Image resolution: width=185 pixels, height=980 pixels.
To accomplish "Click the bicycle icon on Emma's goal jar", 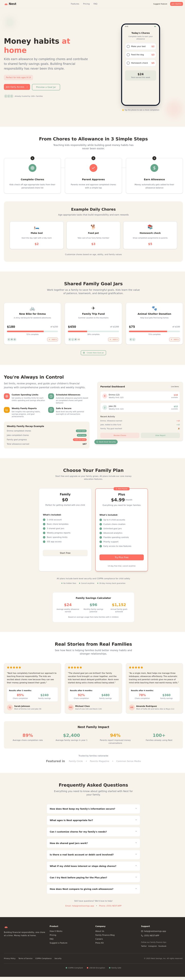I will point(32,309).
